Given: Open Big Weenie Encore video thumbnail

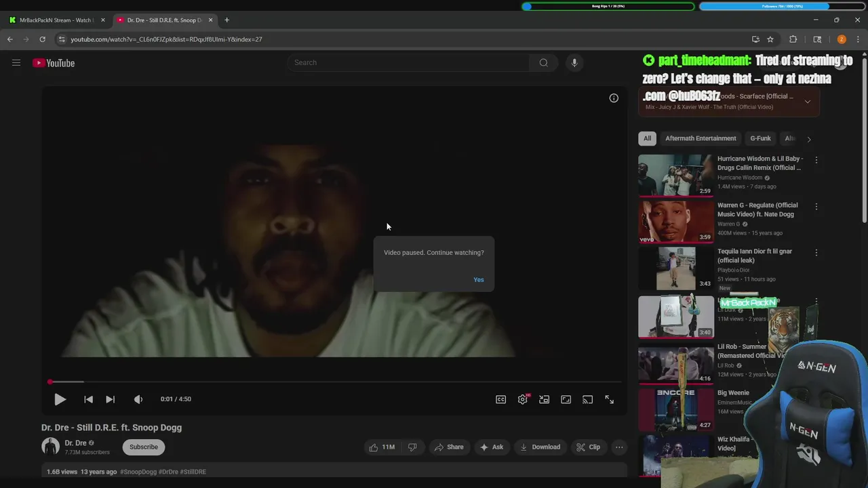Looking at the screenshot, I should (675, 409).
